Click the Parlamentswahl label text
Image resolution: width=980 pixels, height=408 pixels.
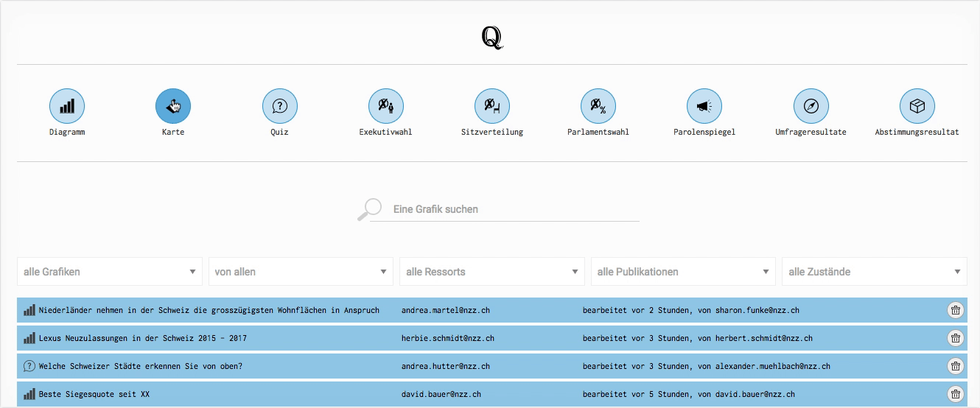[598, 133]
